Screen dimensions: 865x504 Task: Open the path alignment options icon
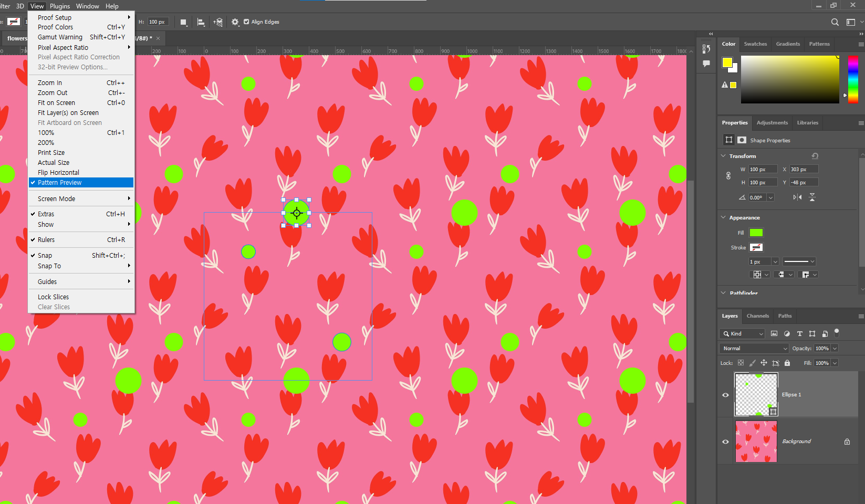(201, 22)
